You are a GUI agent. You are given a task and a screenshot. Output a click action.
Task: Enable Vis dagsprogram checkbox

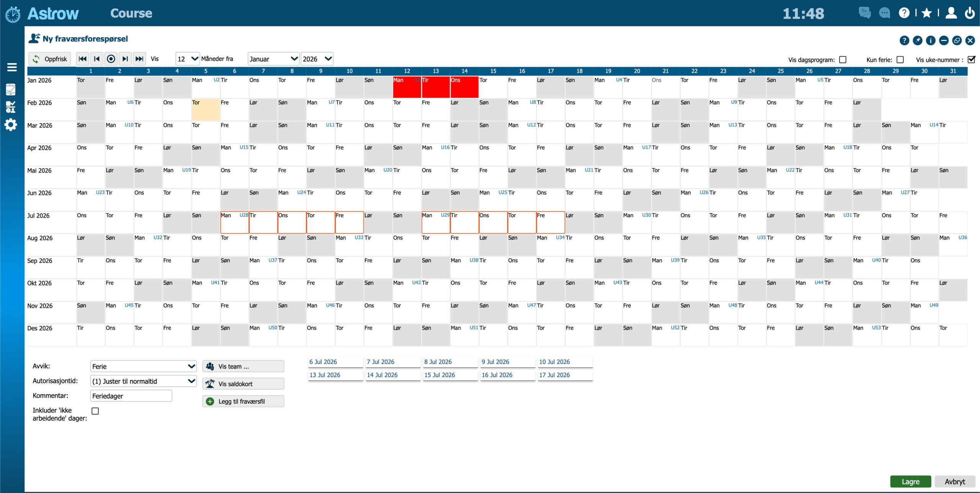843,60
